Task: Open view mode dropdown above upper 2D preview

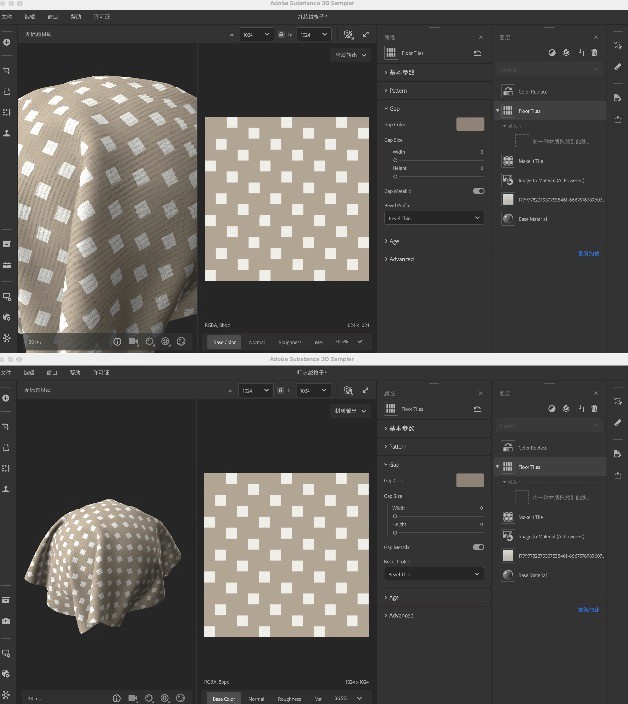Action: tap(351, 55)
